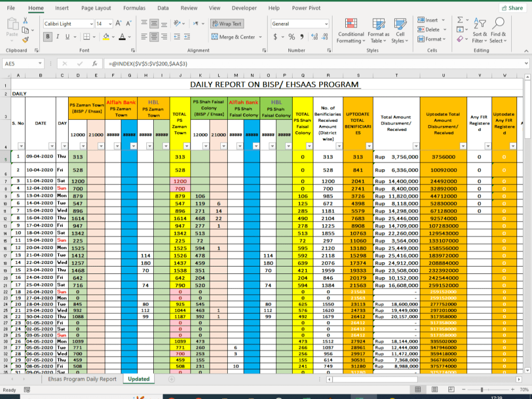Click the Insert Function fx icon
This screenshot has width=532, height=399.
[x=95, y=63]
